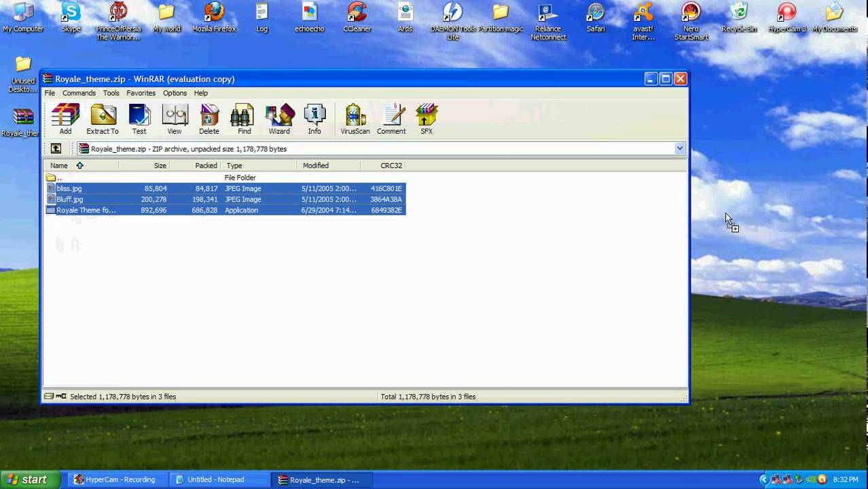The image size is (868, 489).
Task: Expand hidden system tray icons arrow
Action: 763,479
